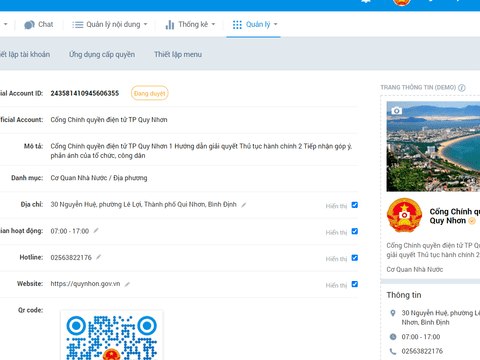This screenshot has height=360, width=480.
Task: Click the QR code image
Action: 112,335
